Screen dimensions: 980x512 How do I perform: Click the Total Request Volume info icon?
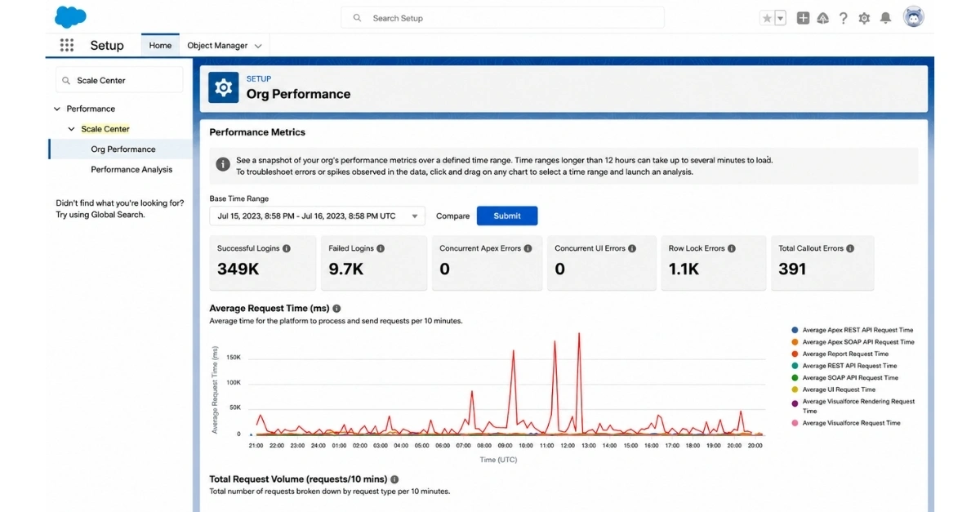[394, 479]
